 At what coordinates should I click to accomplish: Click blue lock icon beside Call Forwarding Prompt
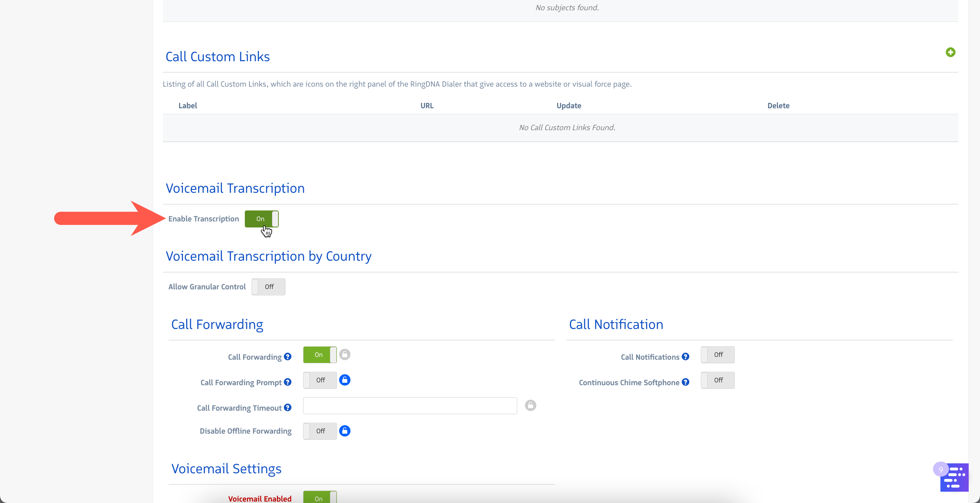pos(345,380)
